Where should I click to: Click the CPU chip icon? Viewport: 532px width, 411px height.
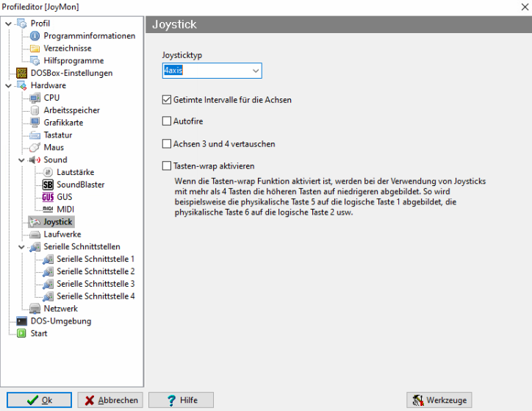click(35, 98)
